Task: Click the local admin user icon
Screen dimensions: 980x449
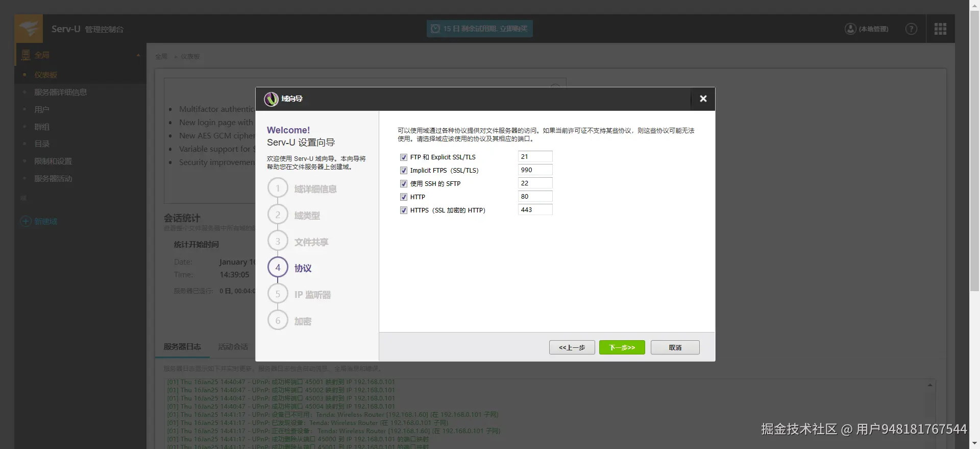Action: click(850, 29)
